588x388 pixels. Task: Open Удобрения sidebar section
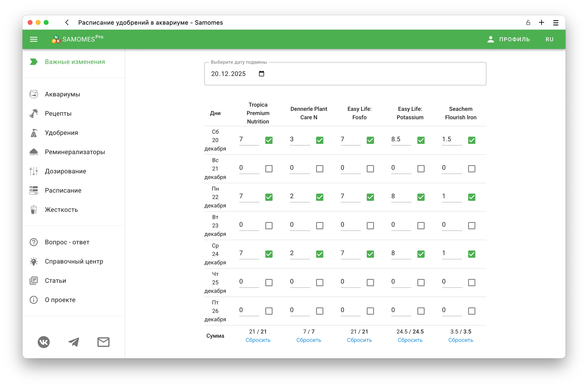[x=61, y=133]
